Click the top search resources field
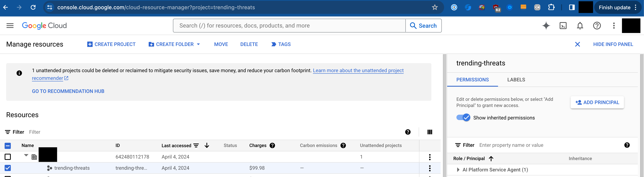This screenshot has width=644, height=177. tap(289, 25)
